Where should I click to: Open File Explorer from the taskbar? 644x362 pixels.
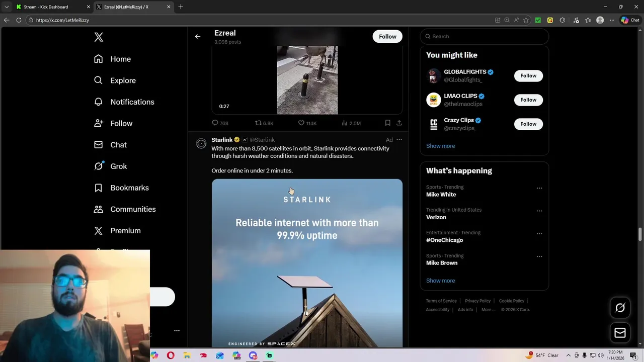tap(187, 355)
